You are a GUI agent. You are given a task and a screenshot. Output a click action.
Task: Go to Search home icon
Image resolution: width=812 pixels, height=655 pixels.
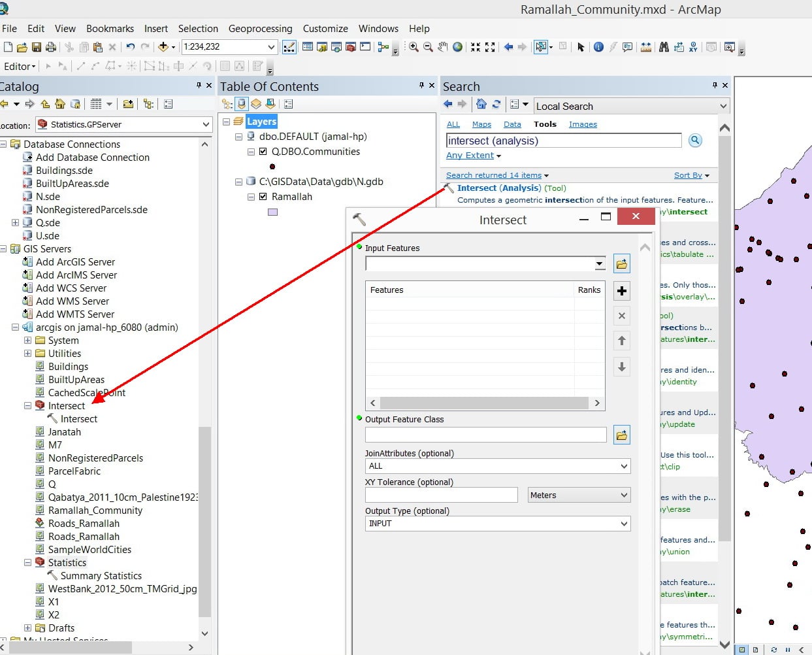pyautogui.click(x=481, y=104)
